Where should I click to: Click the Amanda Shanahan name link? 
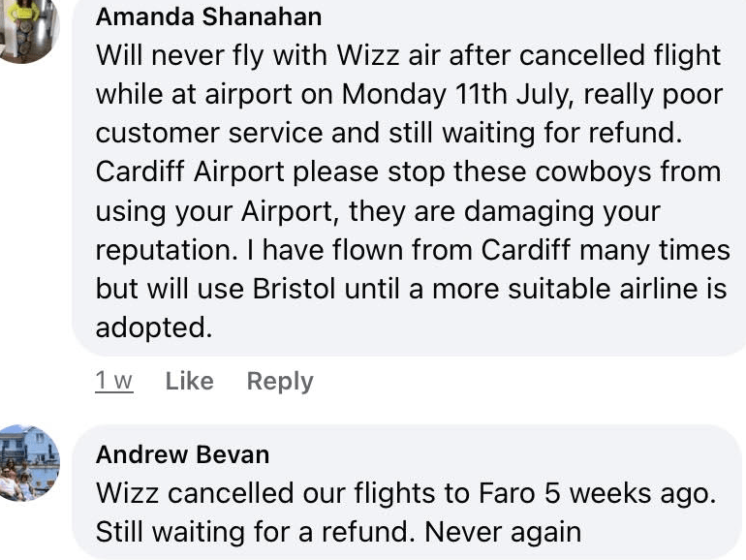tap(208, 17)
